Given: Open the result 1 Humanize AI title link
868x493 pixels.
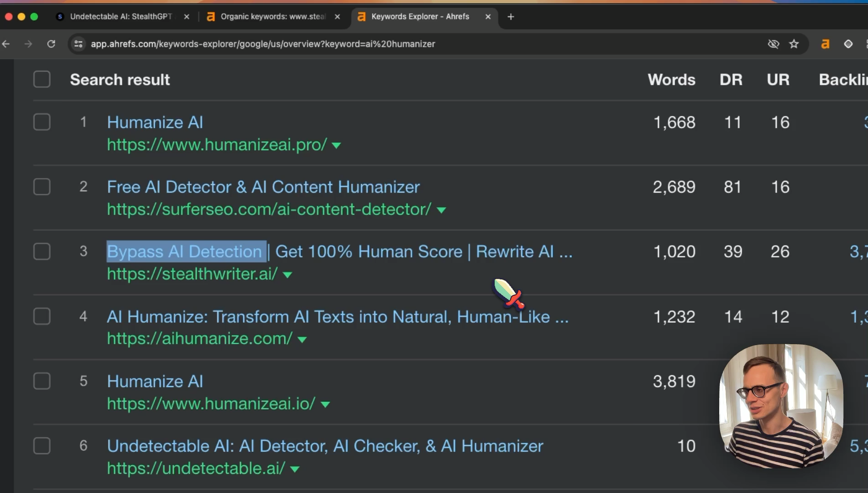Looking at the screenshot, I should [155, 122].
